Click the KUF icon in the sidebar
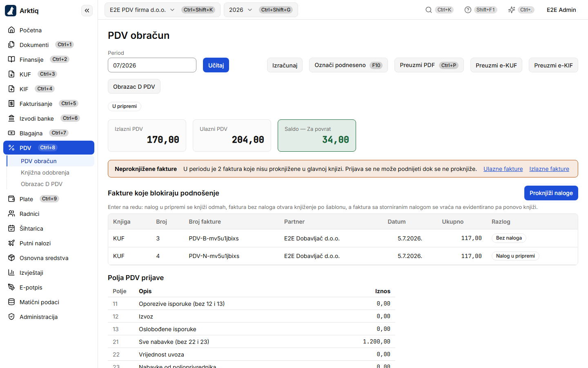This screenshot has height=368, width=588. 11,74
